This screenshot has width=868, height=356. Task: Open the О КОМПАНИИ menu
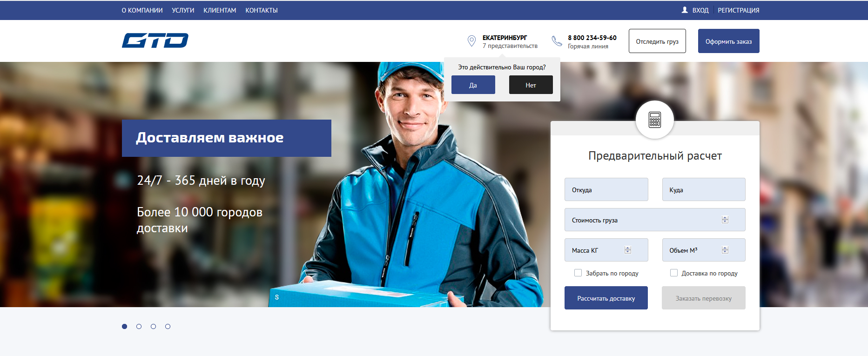coord(142,10)
